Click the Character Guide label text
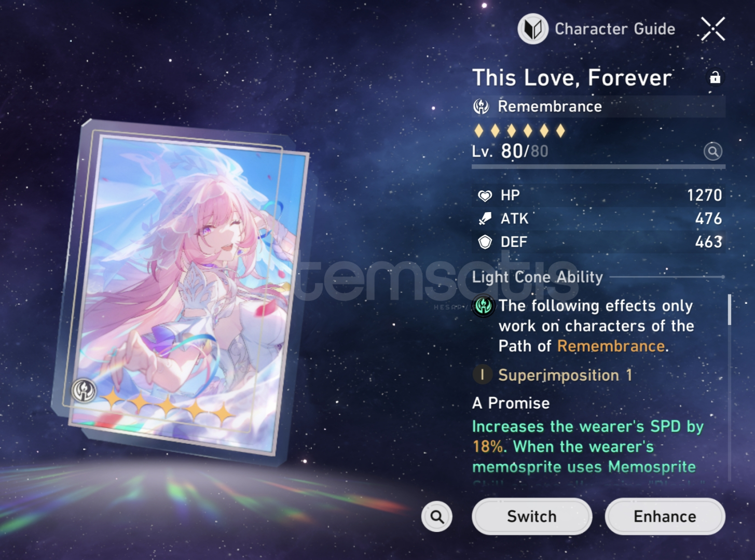755x560 pixels. (x=615, y=29)
